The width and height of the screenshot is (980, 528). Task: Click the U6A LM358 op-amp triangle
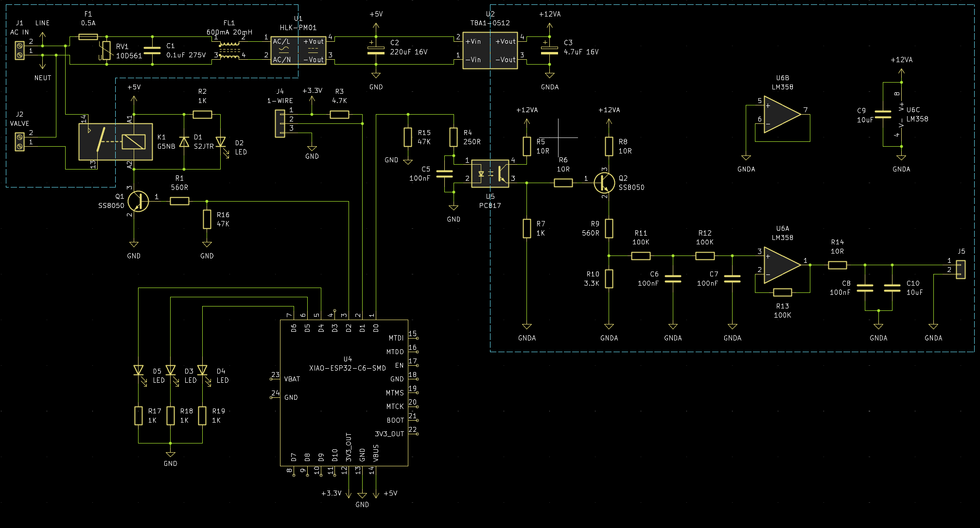point(782,265)
